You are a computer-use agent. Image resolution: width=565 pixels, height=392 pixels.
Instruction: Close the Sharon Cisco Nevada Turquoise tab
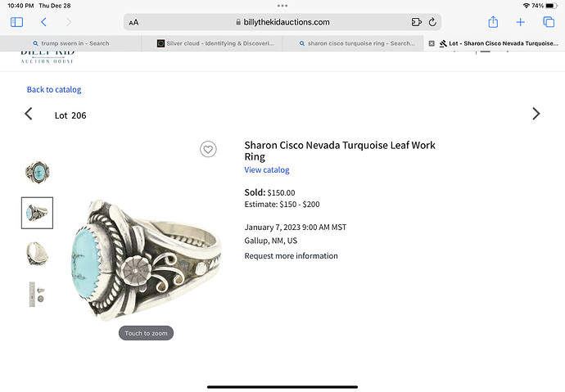point(432,43)
